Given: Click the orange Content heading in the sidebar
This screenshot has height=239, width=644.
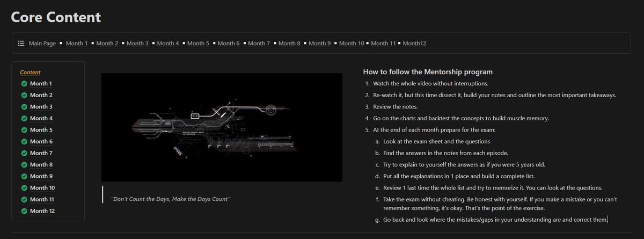Looking at the screenshot, I should click(x=30, y=73).
